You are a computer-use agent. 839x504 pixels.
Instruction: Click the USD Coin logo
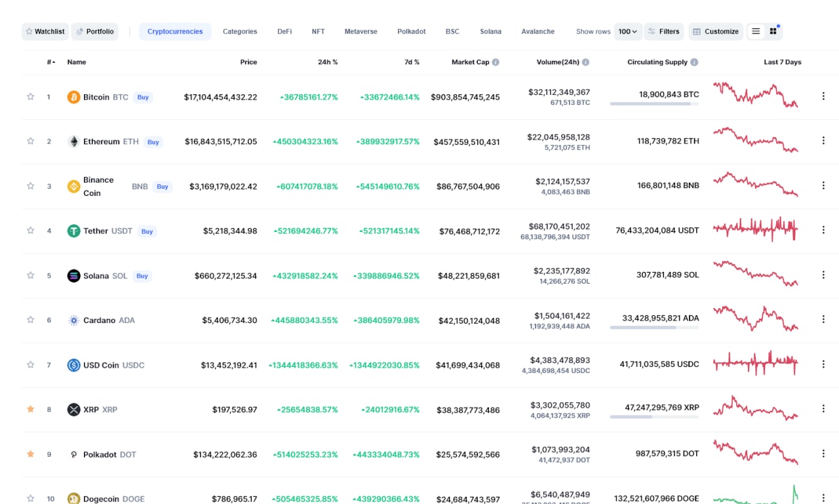point(74,365)
